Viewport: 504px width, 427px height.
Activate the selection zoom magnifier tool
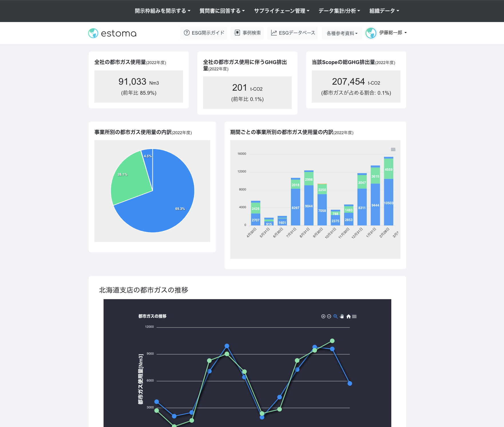coord(336,316)
